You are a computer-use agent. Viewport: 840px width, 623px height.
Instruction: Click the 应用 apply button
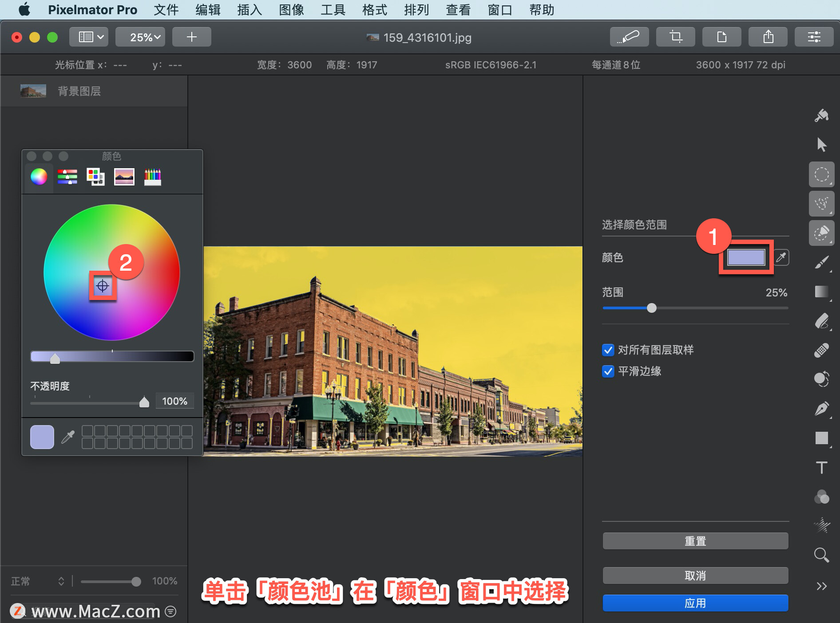click(x=695, y=603)
